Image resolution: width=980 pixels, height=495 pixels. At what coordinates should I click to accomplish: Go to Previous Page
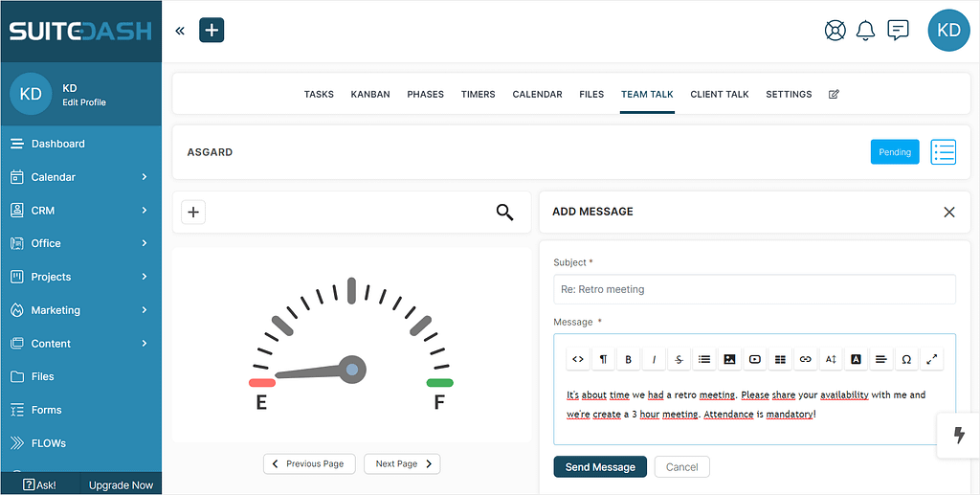point(309,463)
